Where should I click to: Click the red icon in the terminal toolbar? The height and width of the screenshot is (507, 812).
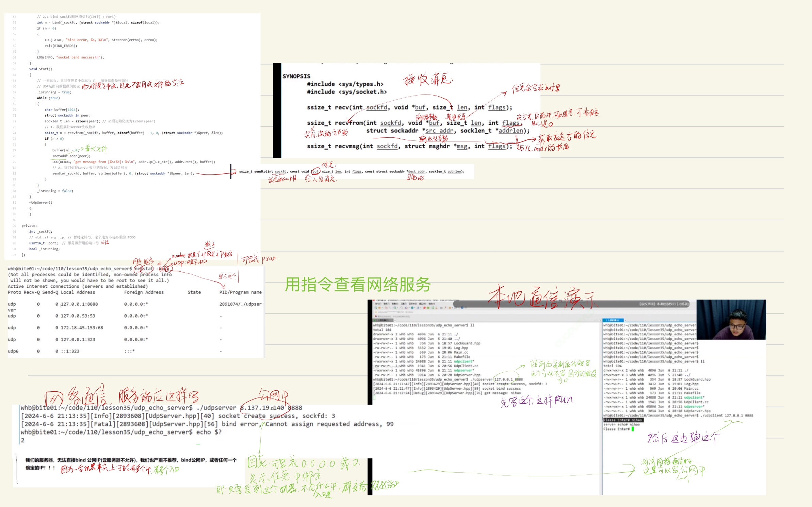pos(424,308)
